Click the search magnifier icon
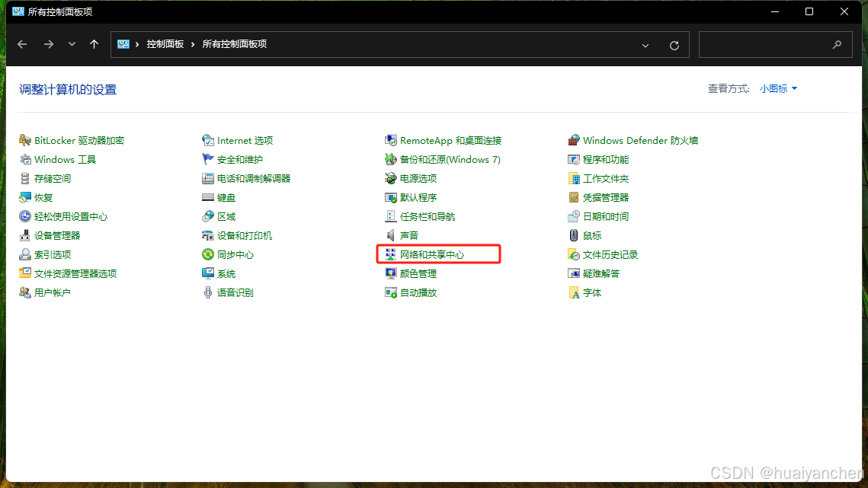Image resolution: width=868 pixels, height=488 pixels. pyautogui.click(x=837, y=45)
